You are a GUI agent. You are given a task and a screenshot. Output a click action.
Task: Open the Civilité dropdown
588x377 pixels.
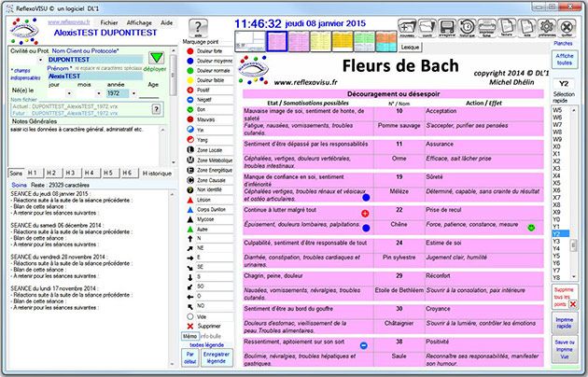point(40,60)
